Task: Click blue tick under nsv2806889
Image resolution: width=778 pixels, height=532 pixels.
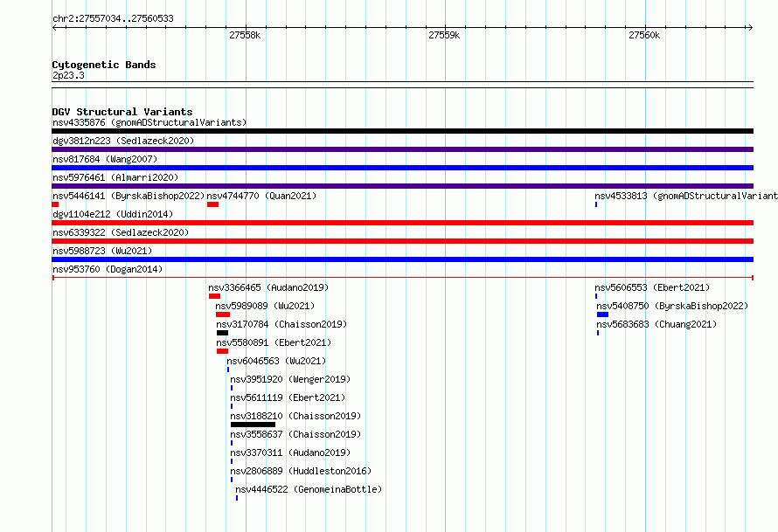Action: coord(232,480)
